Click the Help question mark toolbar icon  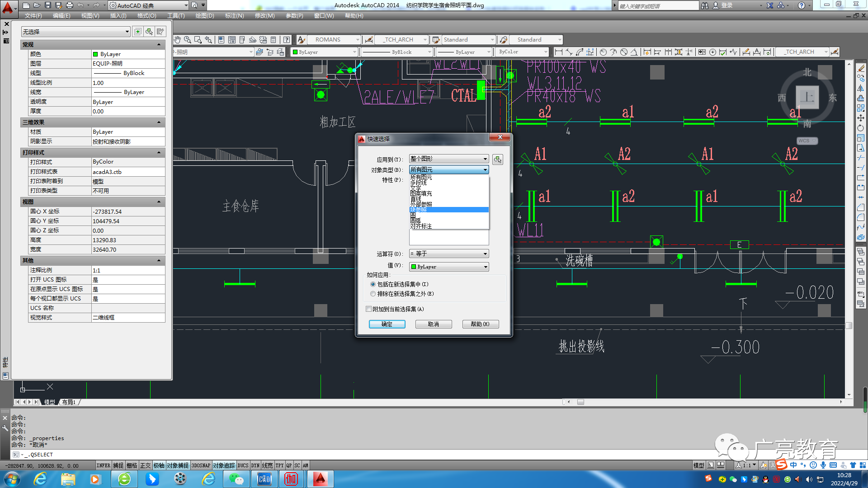point(287,40)
